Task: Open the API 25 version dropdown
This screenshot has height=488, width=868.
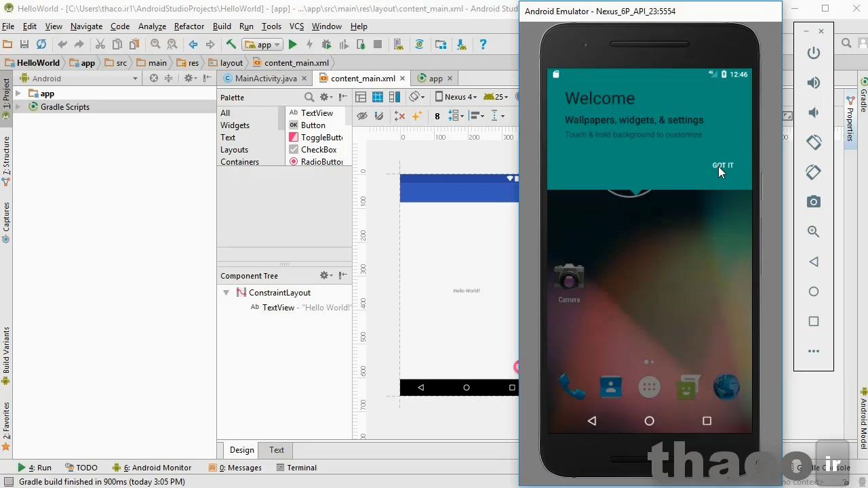Action: [496, 97]
